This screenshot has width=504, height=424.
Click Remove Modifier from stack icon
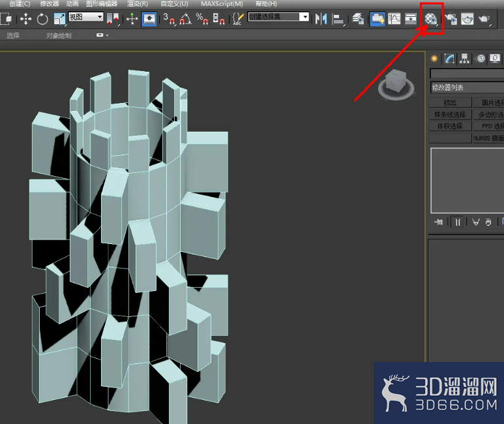[488, 222]
